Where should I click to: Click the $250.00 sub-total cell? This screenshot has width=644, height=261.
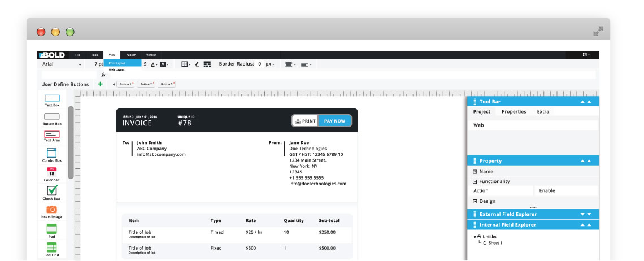[327, 232]
